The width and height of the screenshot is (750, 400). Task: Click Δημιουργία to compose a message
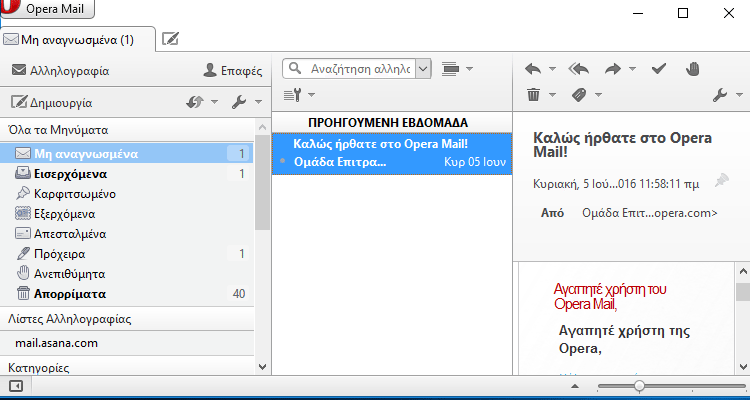(x=52, y=102)
